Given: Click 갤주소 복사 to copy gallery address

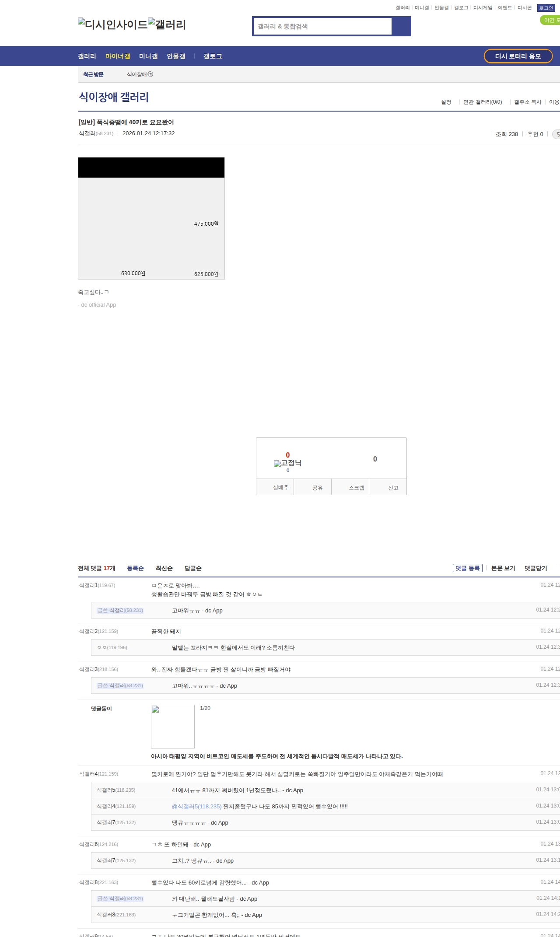Looking at the screenshot, I should 528,102.
